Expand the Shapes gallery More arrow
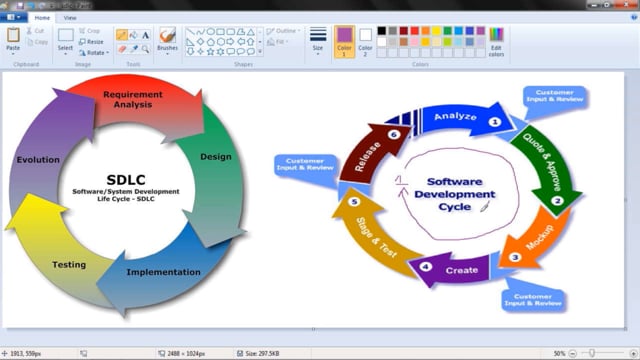640x360 pixels. point(260,51)
